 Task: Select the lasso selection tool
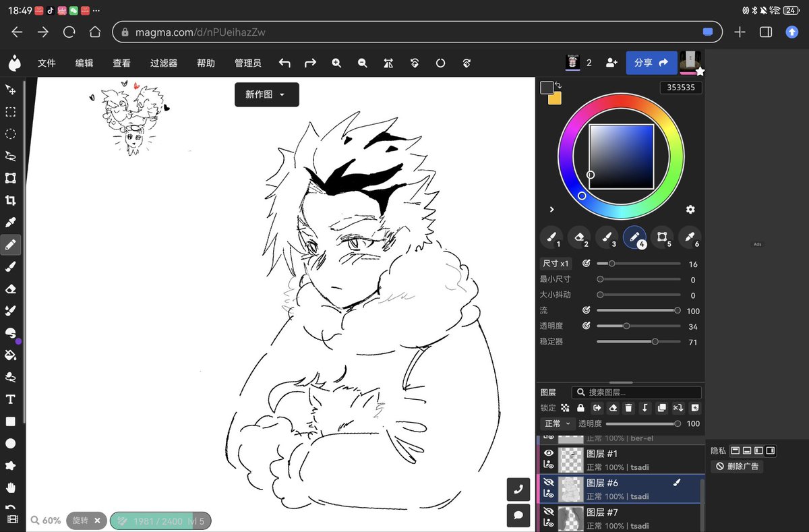pos(11,156)
